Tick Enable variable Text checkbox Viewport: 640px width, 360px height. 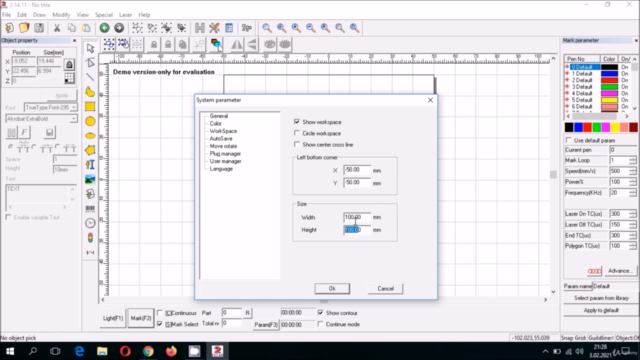point(8,217)
